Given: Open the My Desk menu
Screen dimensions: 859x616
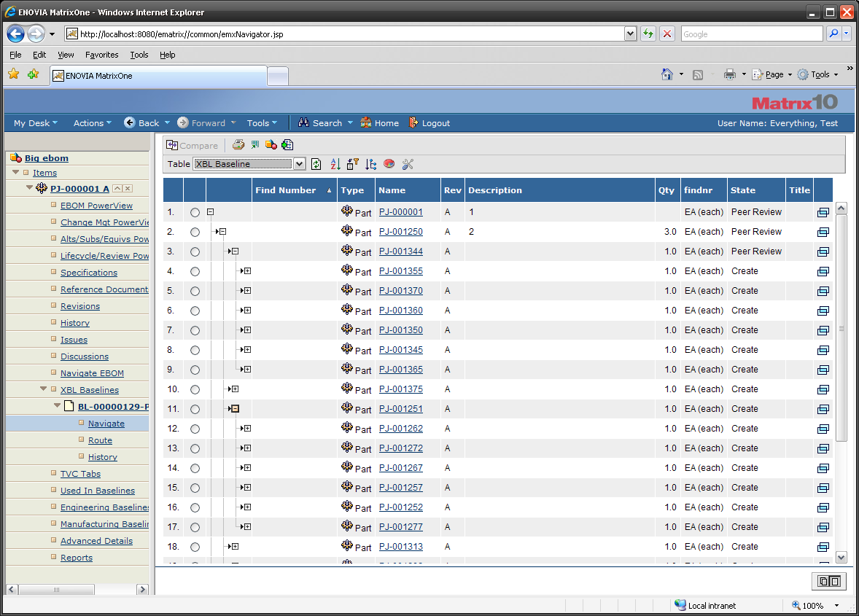Looking at the screenshot, I should pyautogui.click(x=34, y=123).
